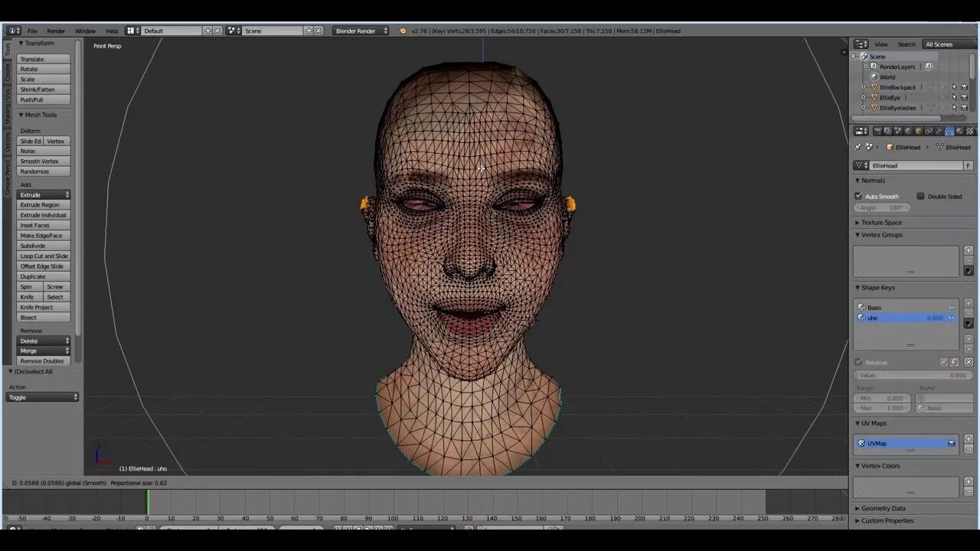
Task: Click the scene browse icon beside Scene field
Action: pos(234,31)
